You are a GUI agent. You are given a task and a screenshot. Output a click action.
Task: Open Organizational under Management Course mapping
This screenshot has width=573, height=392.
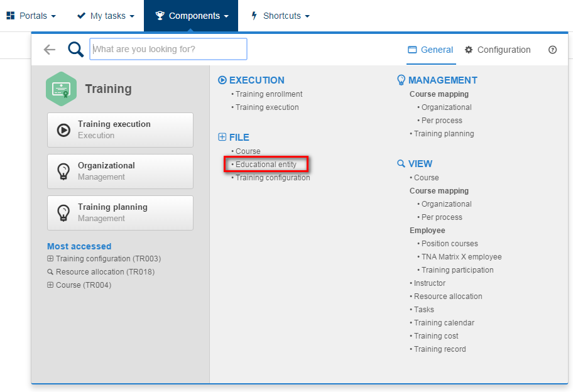tap(447, 107)
